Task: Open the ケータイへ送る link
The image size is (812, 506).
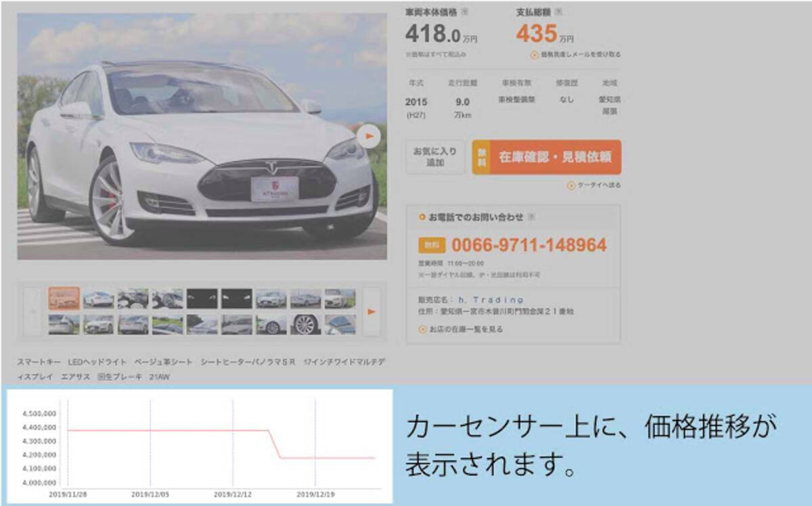Action: (598, 185)
